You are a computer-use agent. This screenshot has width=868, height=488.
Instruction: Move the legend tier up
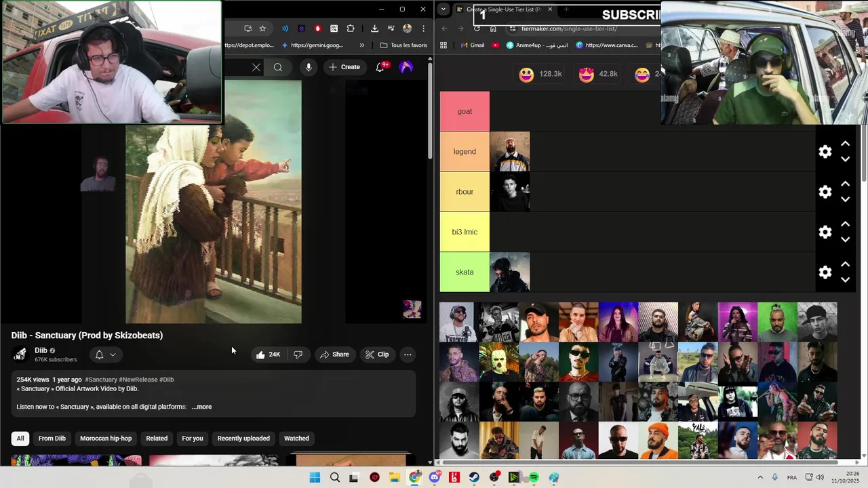(846, 144)
